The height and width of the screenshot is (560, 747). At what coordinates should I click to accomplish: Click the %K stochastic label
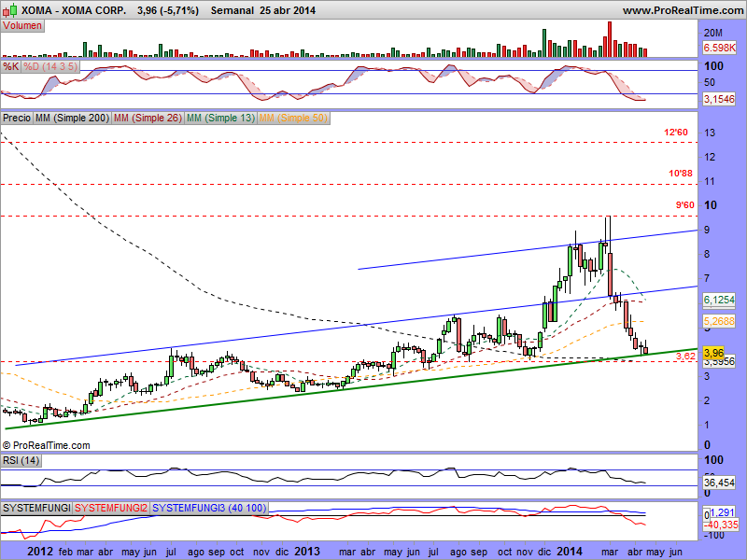pos(10,66)
